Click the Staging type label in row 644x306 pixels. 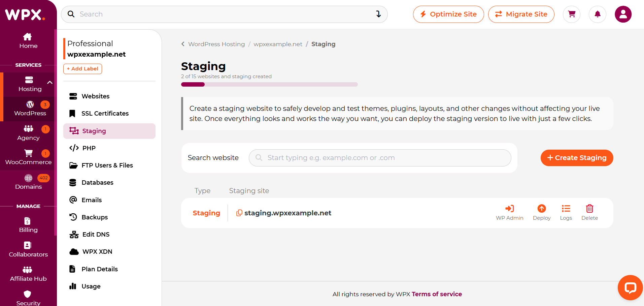pyautogui.click(x=206, y=213)
